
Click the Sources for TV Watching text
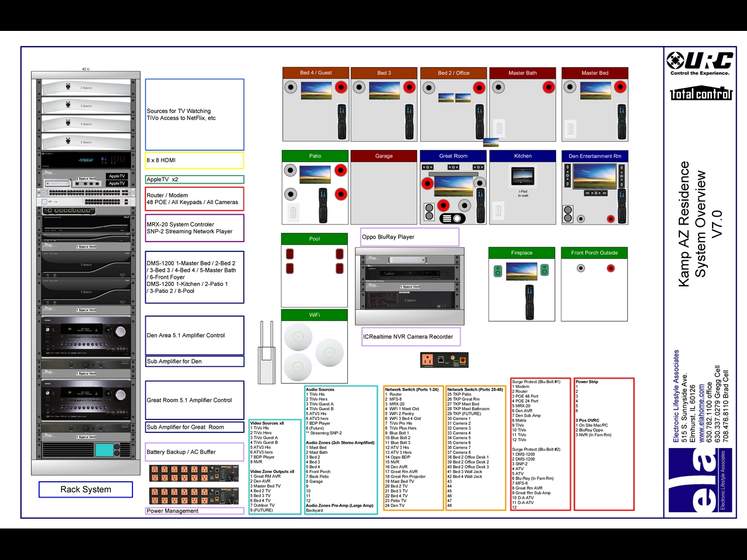tap(179, 111)
